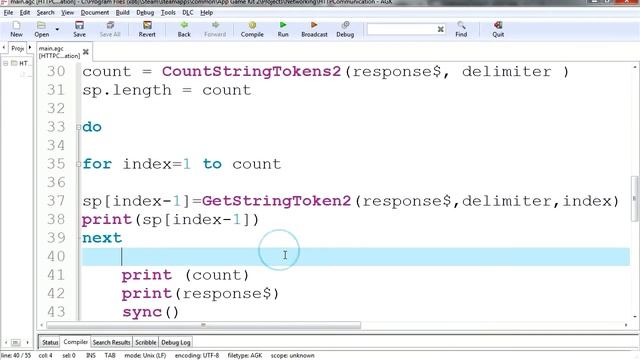
Task: Navigate Back in the toolbar
Action: click(x=184, y=29)
